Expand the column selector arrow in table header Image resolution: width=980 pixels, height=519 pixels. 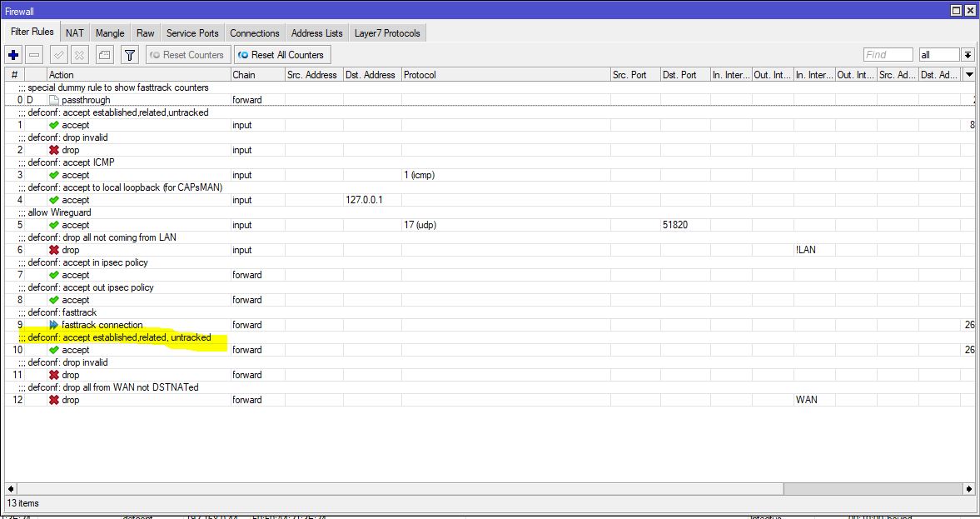click(968, 75)
